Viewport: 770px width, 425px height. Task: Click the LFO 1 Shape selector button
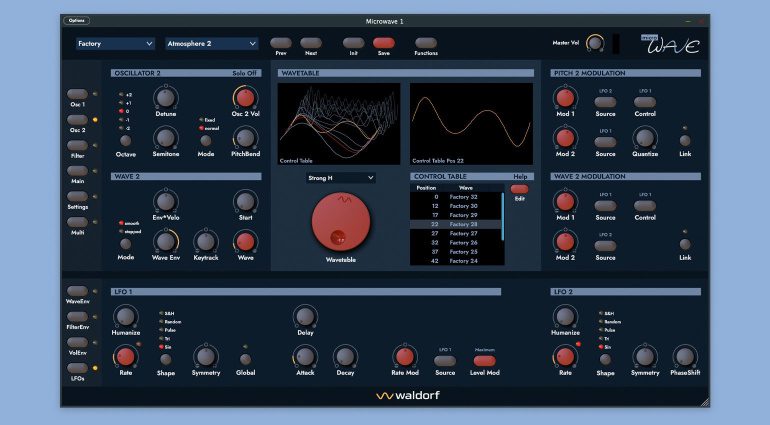pyautogui.click(x=165, y=359)
